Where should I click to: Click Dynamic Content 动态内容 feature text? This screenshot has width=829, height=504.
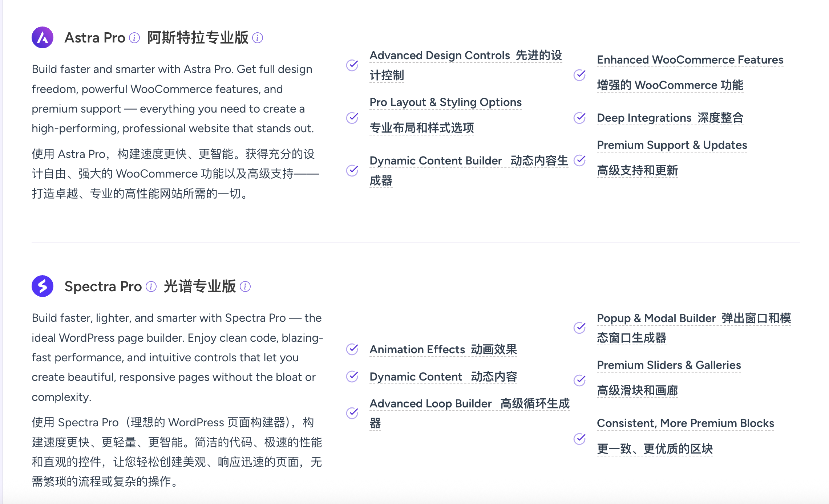coord(443,377)
